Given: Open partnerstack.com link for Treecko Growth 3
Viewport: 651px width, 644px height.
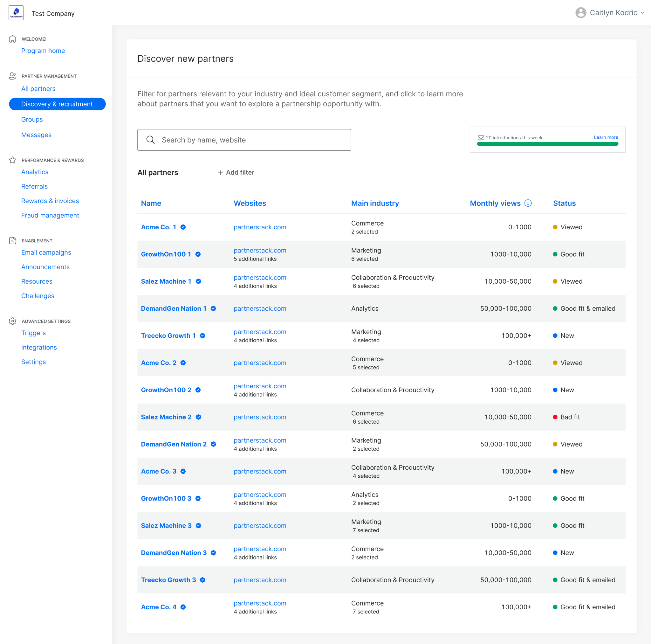Looking at the screenshot, I should (260, 580).
